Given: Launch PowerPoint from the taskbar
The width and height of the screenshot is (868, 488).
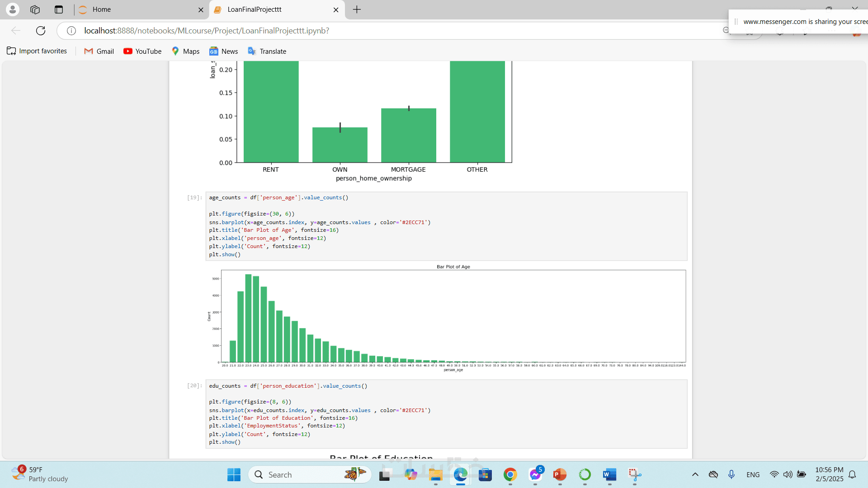Looking at the screenshot, I should (560, 474).
